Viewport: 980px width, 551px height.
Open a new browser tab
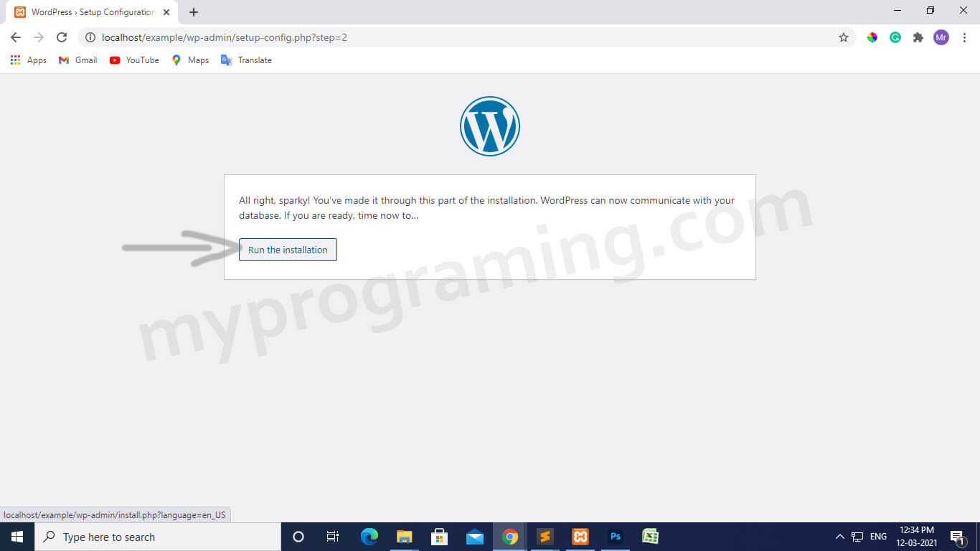click(x=194, y=12)
